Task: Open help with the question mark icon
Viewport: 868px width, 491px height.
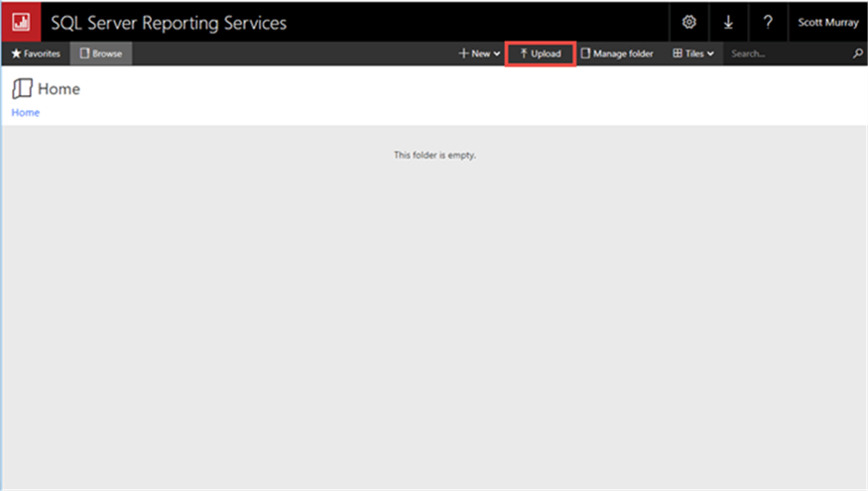Action: 768,22
